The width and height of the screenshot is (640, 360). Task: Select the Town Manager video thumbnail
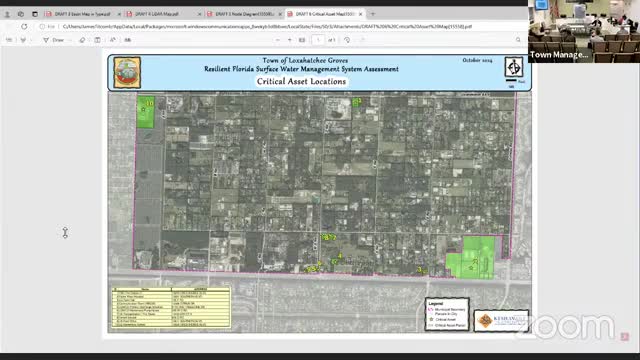coord(584,31)
